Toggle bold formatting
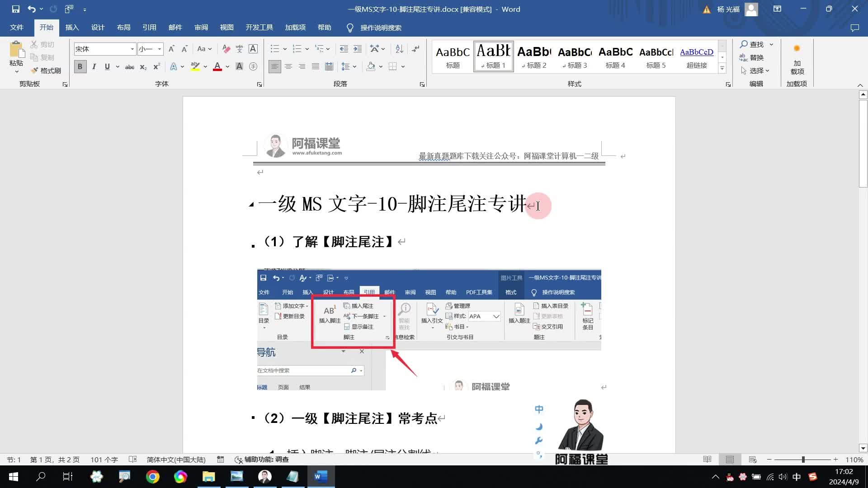The width and height of the screenshot is (868, 488). point(80,66)
